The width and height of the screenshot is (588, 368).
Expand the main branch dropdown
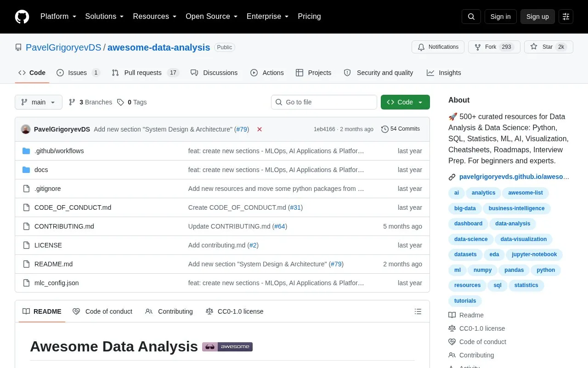click(39, 102)
